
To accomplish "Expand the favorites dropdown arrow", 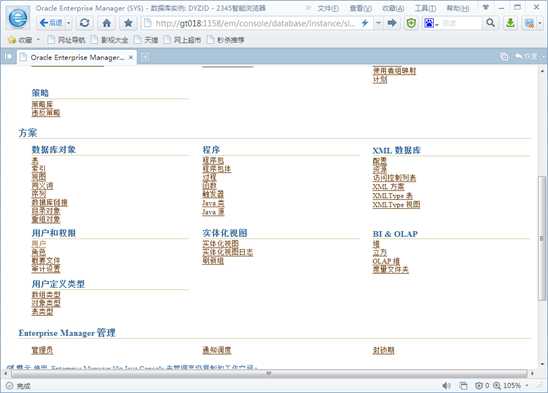I will pyautogui.click(x=38, y=40).
